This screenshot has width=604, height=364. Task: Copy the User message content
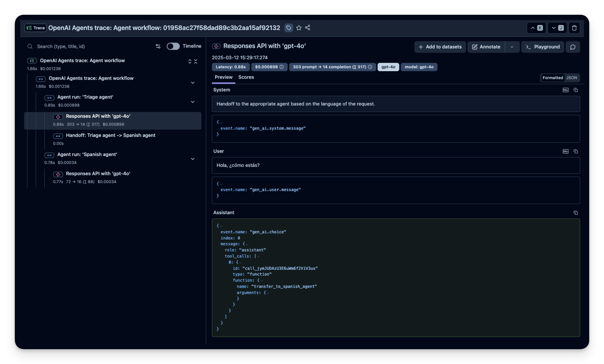576,151
